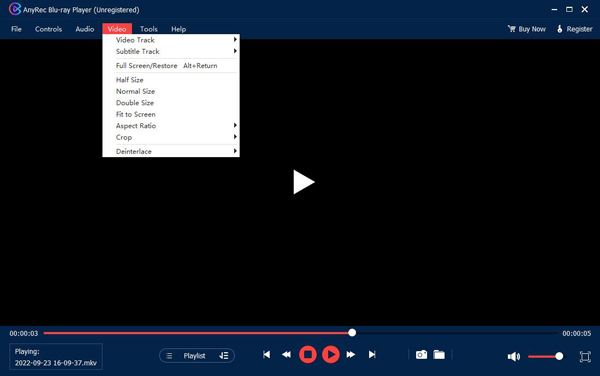Click the playlist sort order icon
The image size is (600, 376).
click(224, 356)
